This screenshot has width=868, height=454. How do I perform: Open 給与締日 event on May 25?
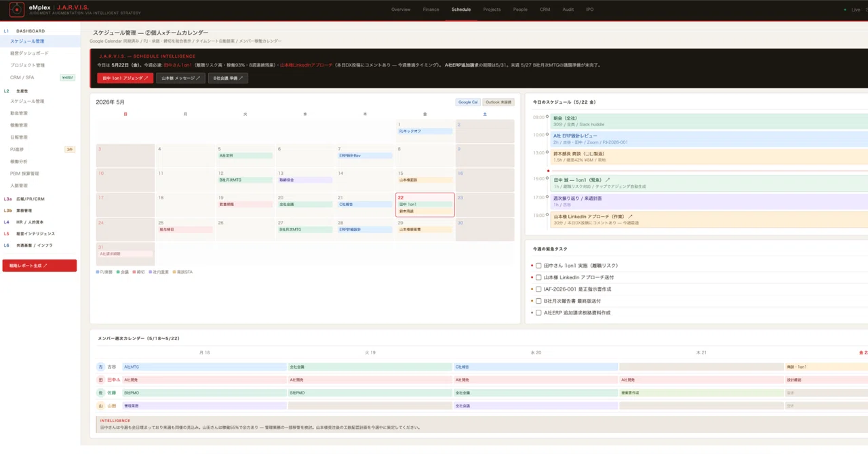coord(186,230)
